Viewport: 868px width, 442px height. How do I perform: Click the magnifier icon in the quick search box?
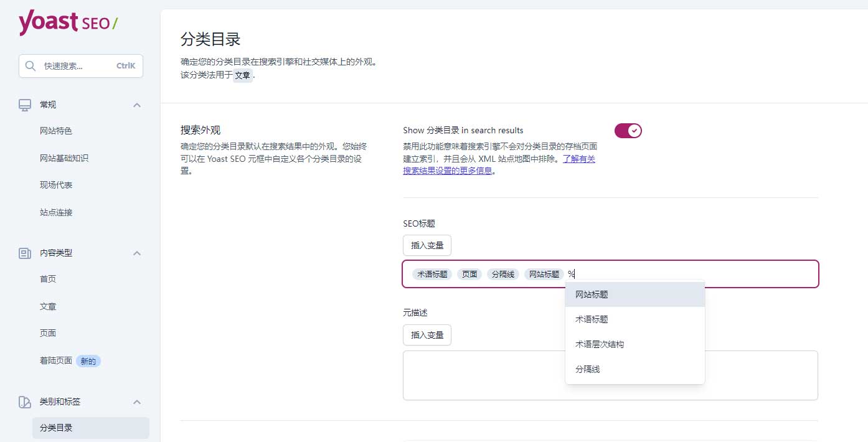tap(30, 65)
